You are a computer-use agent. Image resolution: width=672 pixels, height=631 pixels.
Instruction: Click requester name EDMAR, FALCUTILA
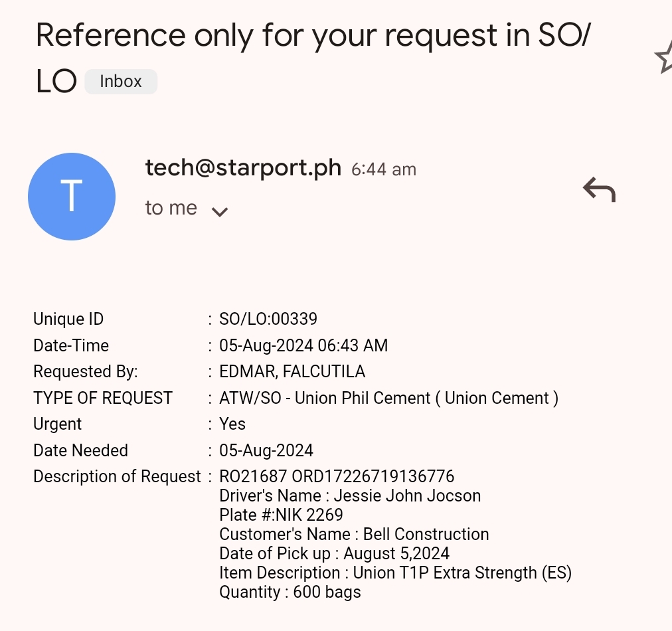(292, 372)
